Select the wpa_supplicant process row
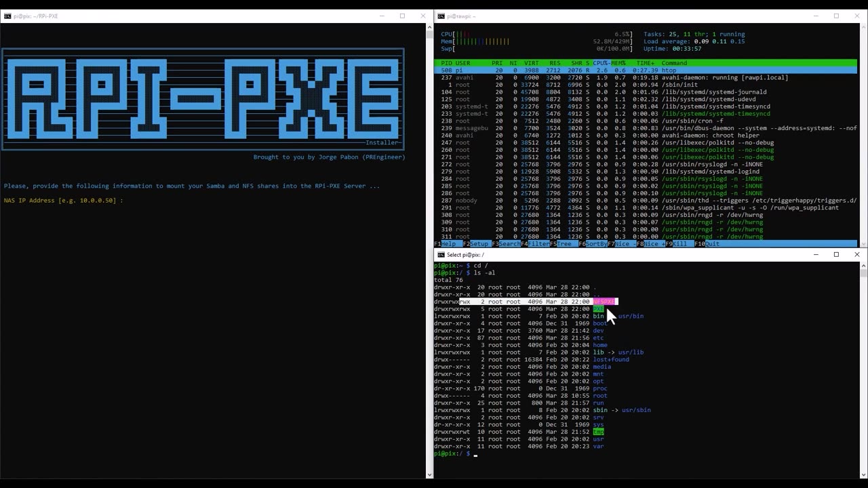 tap(645, 208)
